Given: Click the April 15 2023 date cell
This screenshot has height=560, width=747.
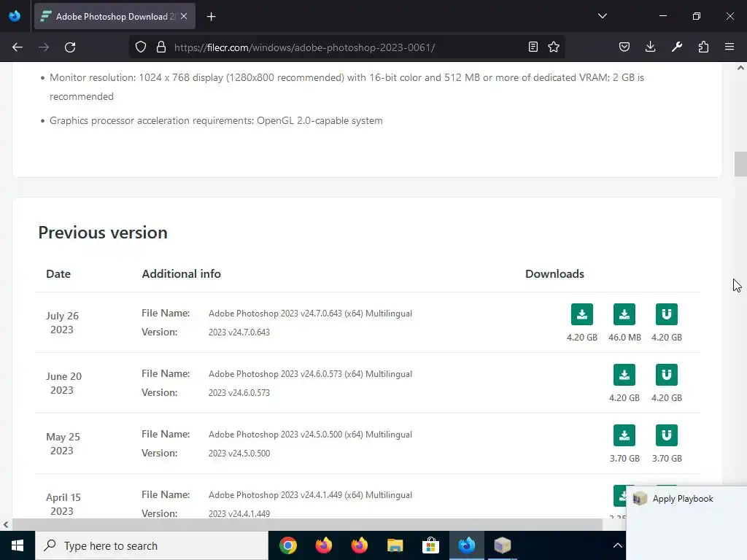Looking at the screenshot, I should point(63,504).
